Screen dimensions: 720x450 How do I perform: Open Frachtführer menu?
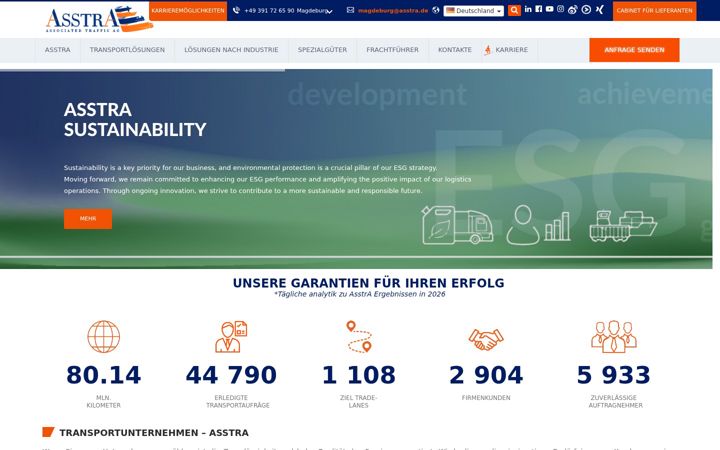click(x=393, y=50)
